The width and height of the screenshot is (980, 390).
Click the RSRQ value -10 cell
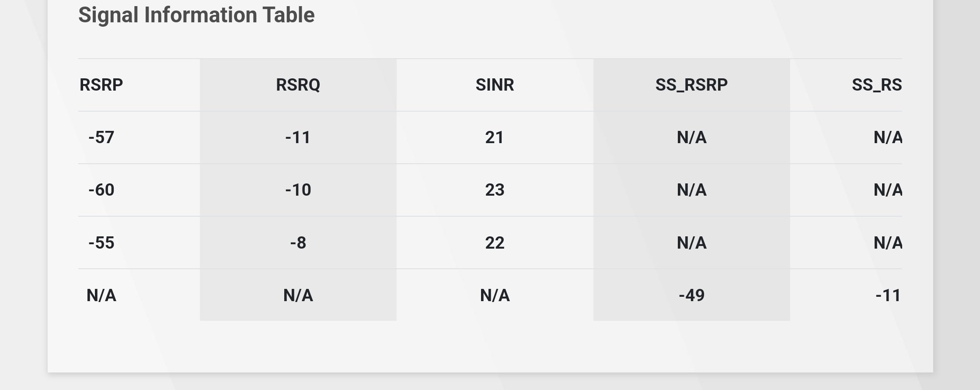coord(298,190)
